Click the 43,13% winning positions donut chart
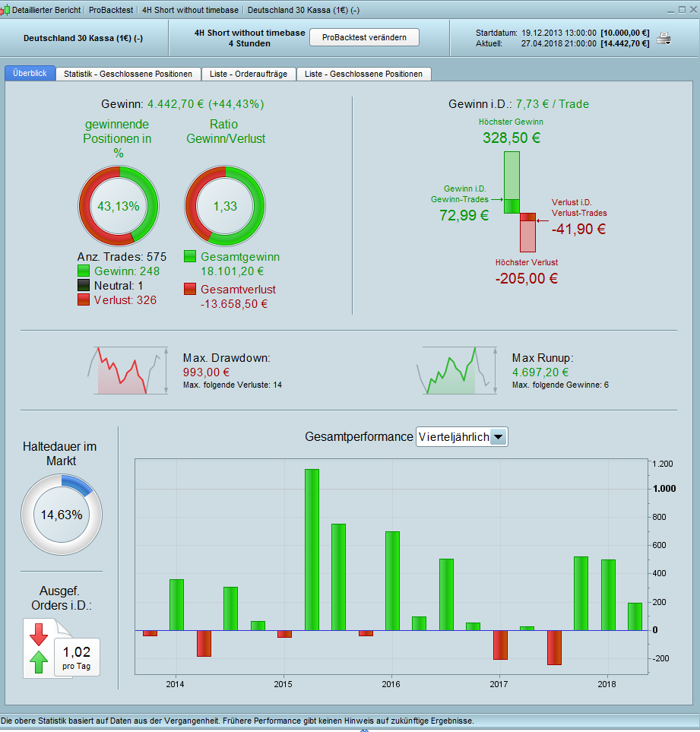This screenshot has width=700, height=732. tap(119, 206)
